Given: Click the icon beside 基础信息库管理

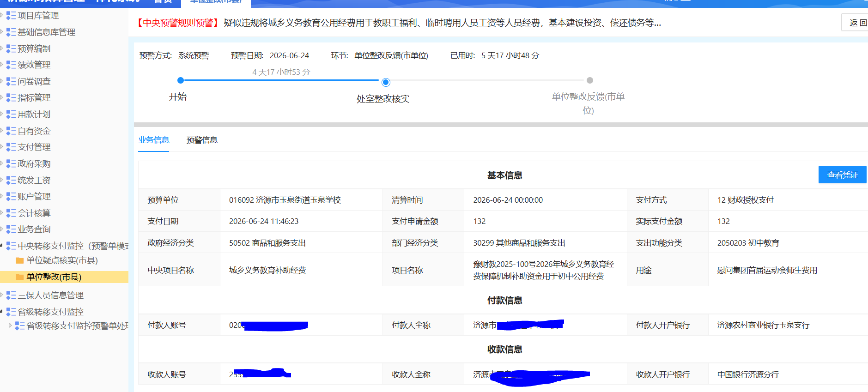Looking at the screenshot, I should click(x=11, y=32).
